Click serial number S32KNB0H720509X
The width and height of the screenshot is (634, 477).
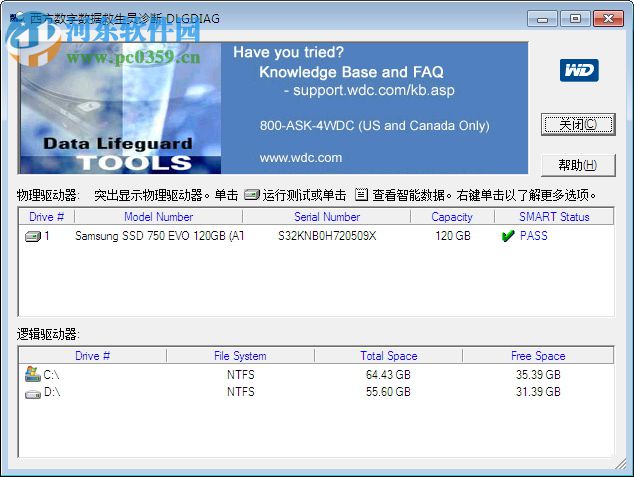(x=327, y=236)
